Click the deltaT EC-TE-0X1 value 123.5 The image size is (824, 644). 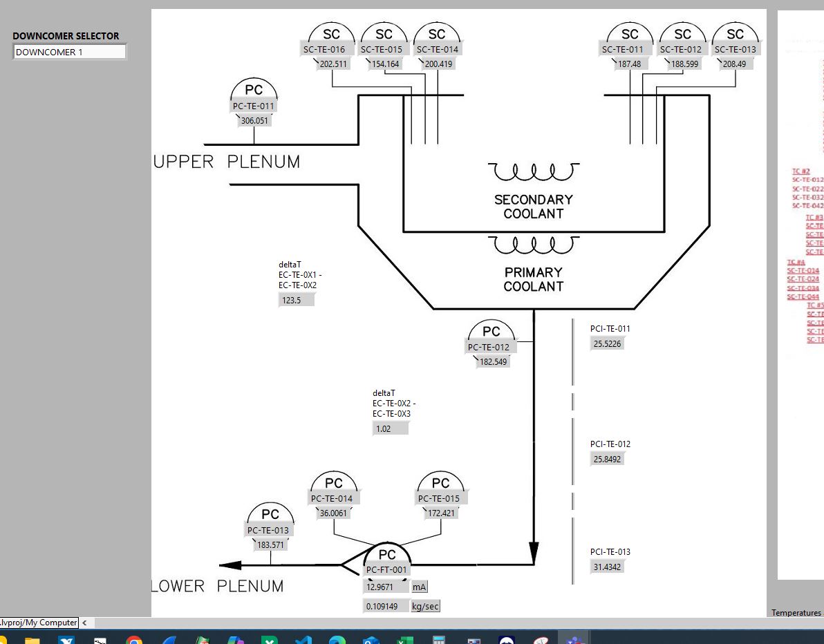tap(295, 301)
